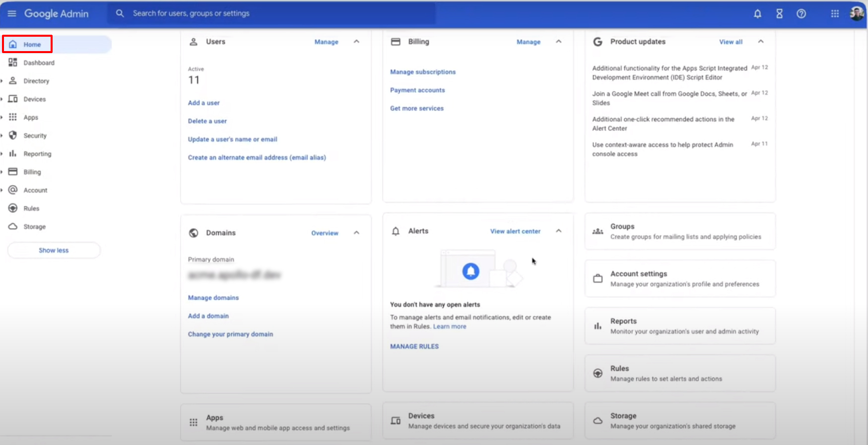
Task: Click the Devices icon in the sidebar
Action: [x=13, y=99]
